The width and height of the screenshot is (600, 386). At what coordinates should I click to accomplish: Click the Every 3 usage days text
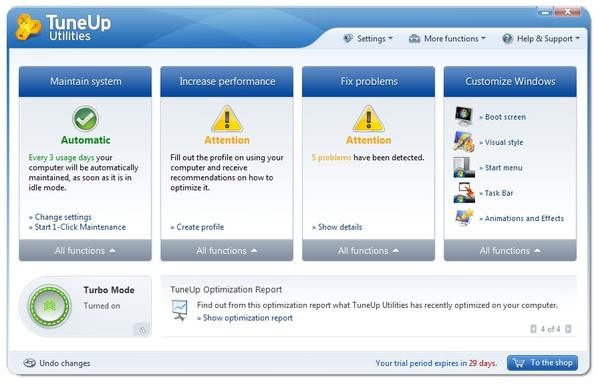pos(61,157)
